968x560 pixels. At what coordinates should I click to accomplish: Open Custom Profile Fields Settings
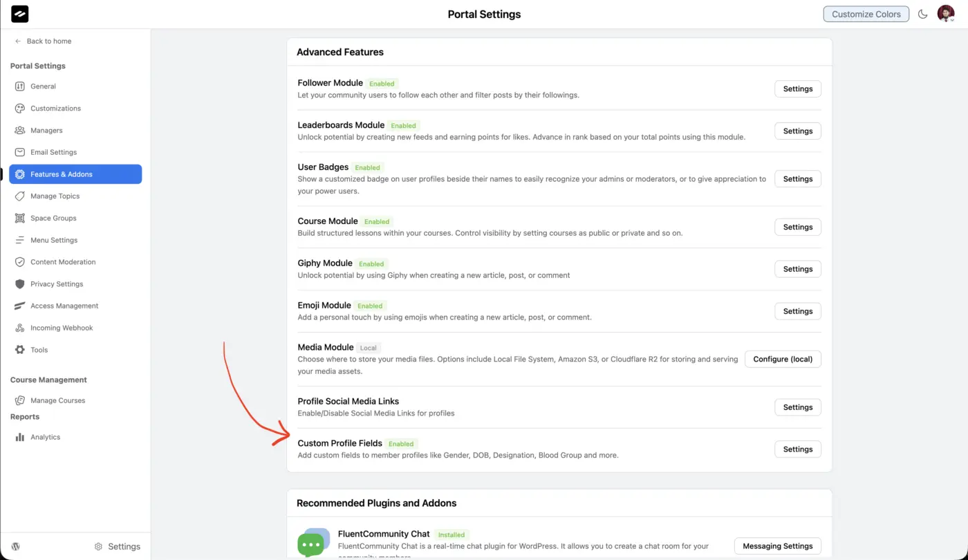797,449
